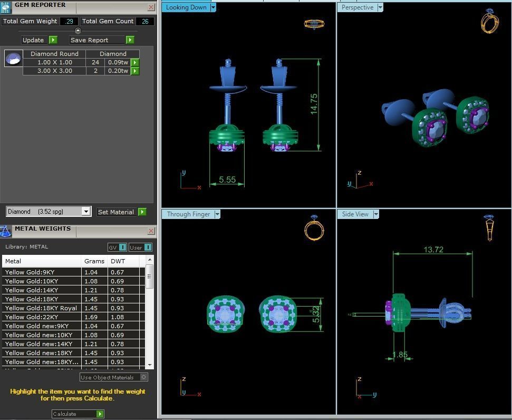The image size is (512, 420).
Task: Select the Yellow Gold new:14KY row
Action: pos(73,344)
